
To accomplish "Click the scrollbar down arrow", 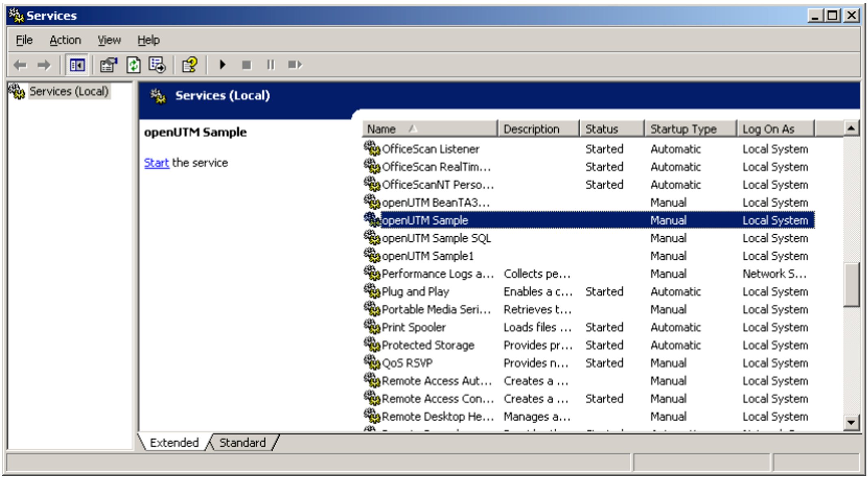I will click(x=851, y=422).
